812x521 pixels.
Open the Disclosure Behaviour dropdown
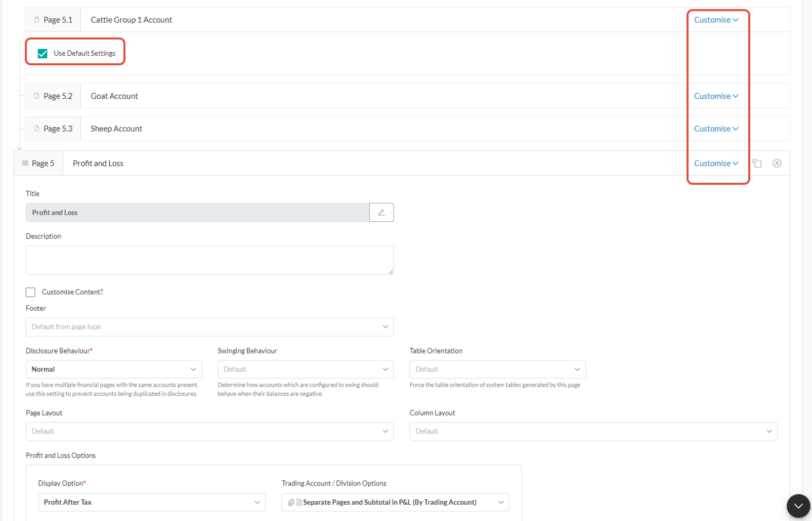click(x=114, y=369)
